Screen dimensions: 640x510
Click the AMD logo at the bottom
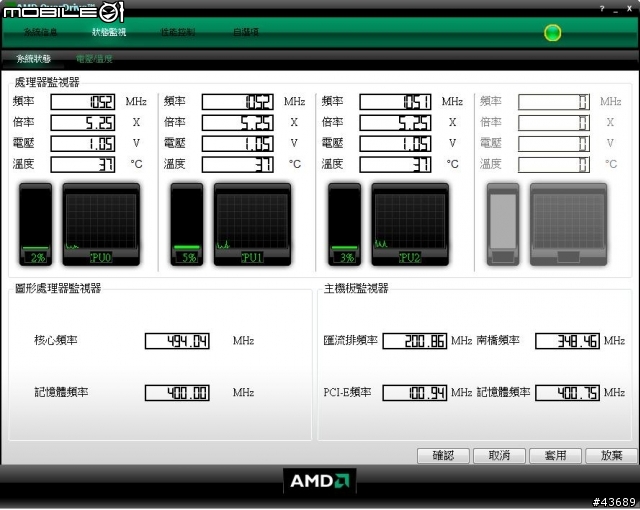click(320, 481)
